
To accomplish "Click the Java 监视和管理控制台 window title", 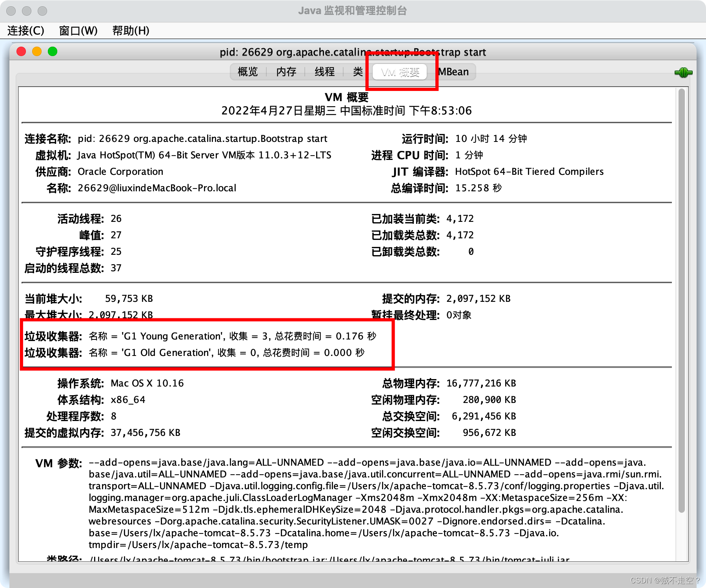I will pos(352,11).
